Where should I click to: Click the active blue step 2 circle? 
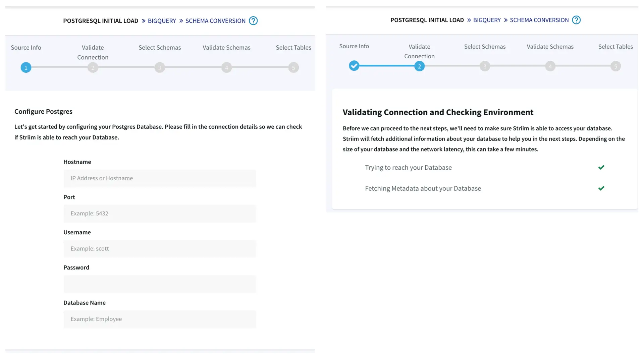(419, 66)
